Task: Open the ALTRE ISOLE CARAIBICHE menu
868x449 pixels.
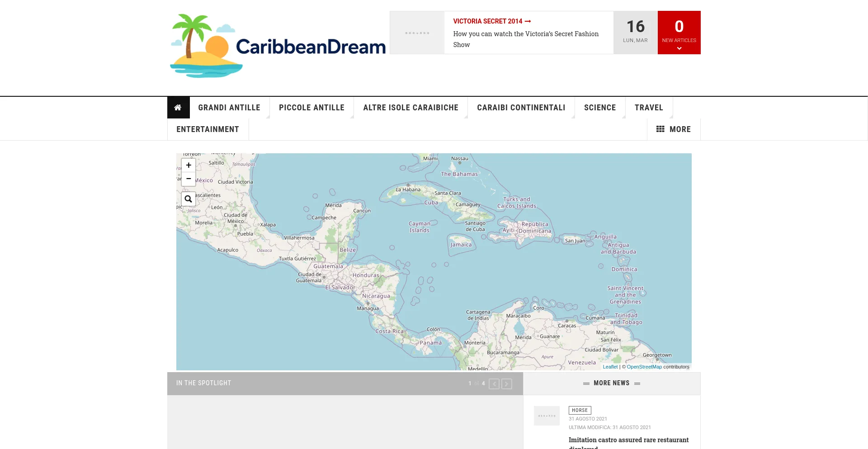Action: pyautogui.click(x=410, y=108)
